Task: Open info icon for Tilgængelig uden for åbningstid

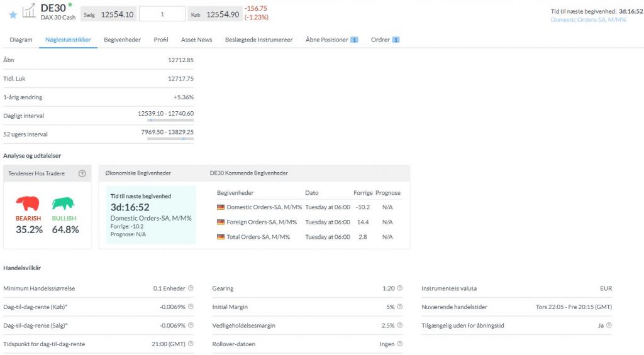Action: click(609, 325)
